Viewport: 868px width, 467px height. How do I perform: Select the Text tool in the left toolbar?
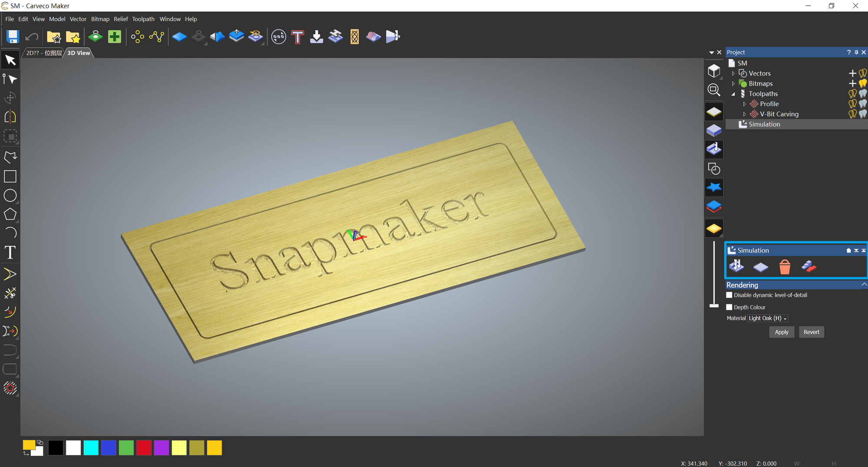coord(10,252)
